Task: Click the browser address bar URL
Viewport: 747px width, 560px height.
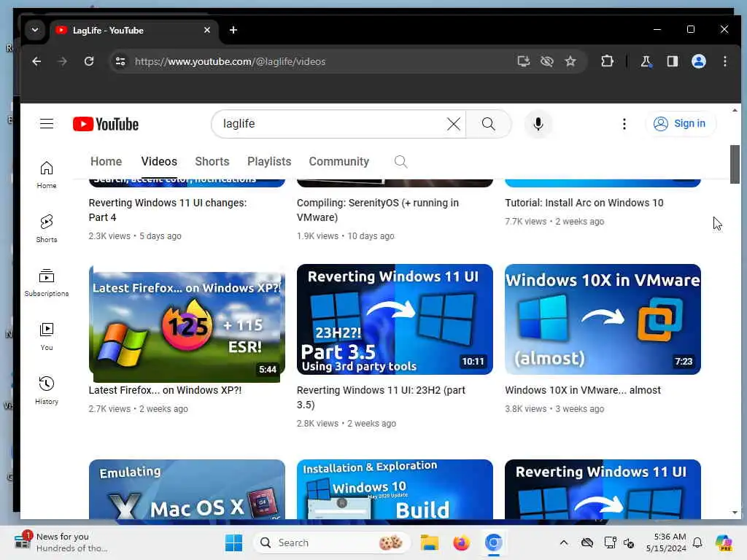Action: [230, 61]
